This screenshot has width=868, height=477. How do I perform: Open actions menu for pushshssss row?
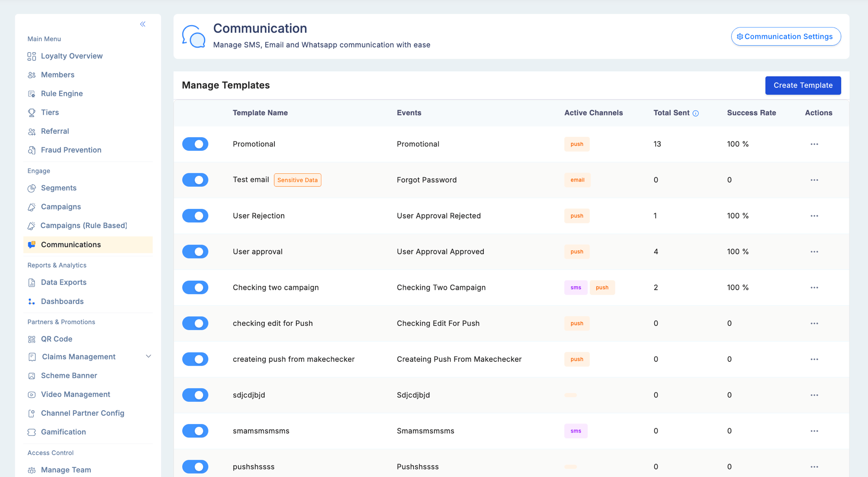click(814, 467)
